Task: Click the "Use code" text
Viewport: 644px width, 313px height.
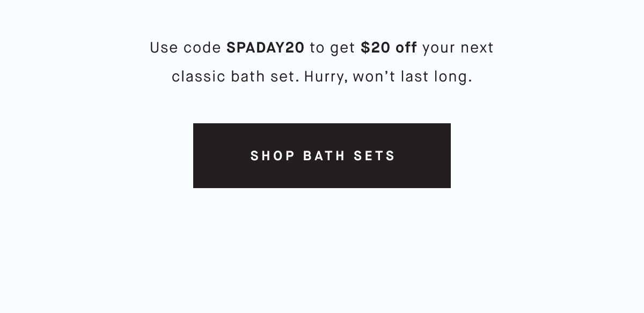Action: [186, 48]
